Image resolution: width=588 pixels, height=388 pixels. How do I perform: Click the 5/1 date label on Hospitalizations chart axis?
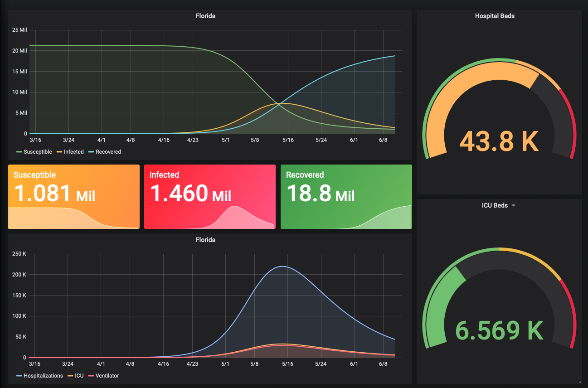225,364
